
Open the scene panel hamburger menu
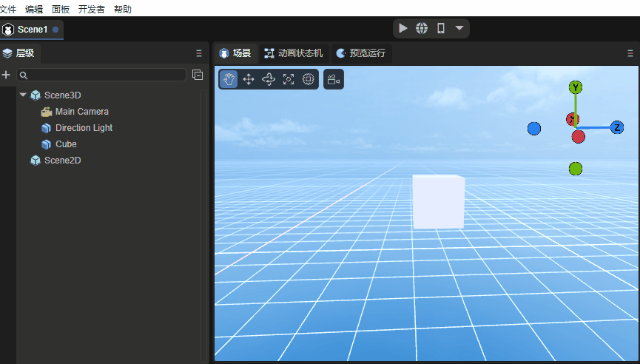(x=630, y=53)
